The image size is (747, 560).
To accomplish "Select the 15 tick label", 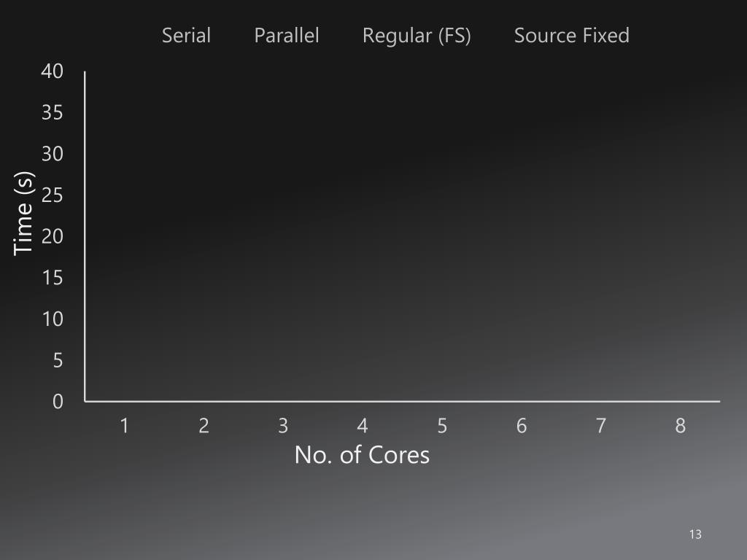I will (x=53, y=278).
